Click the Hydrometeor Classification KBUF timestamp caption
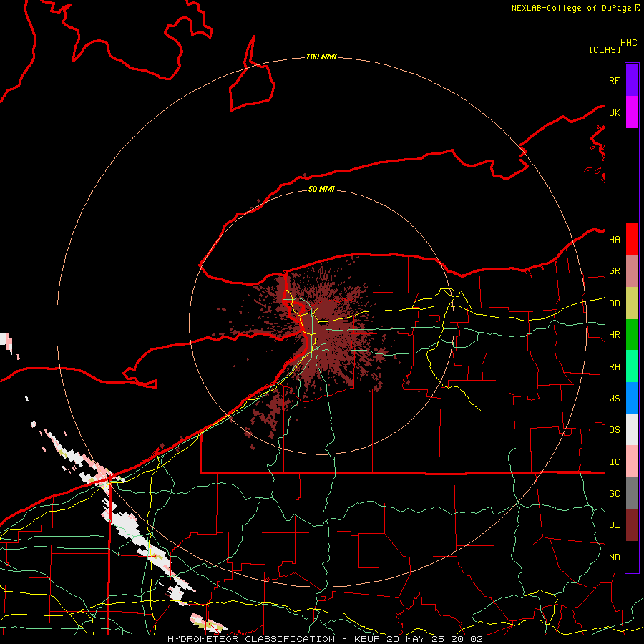 (325, 639)
